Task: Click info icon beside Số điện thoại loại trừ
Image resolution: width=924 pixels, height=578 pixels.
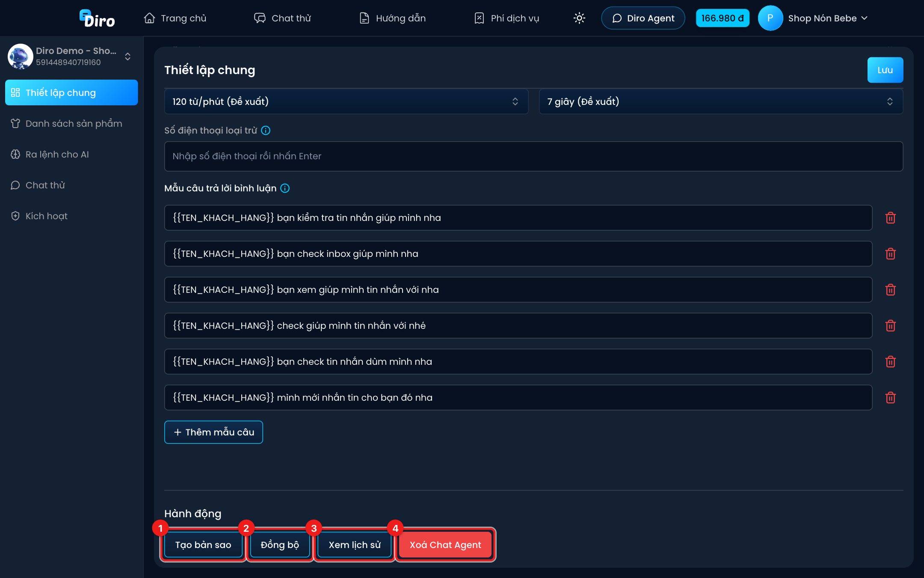Action: (x=266, y=131)
